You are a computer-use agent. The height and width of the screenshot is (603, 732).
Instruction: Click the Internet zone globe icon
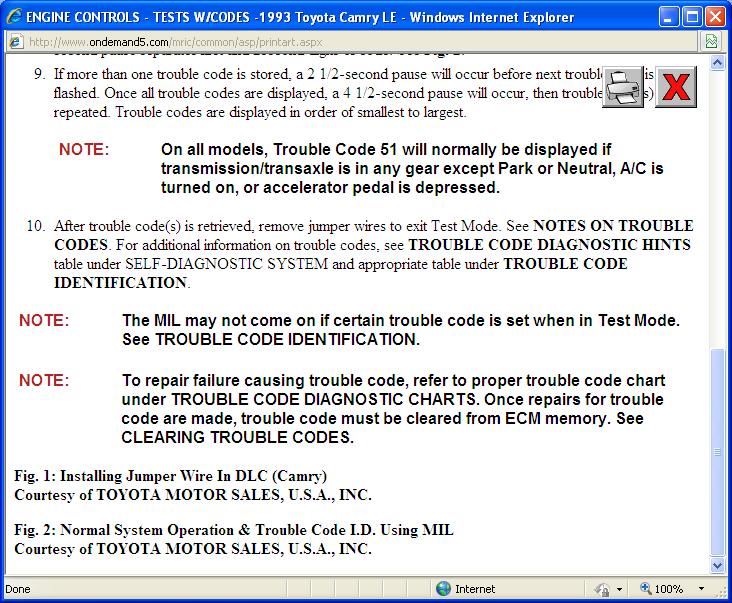click(x=443, y=589)
